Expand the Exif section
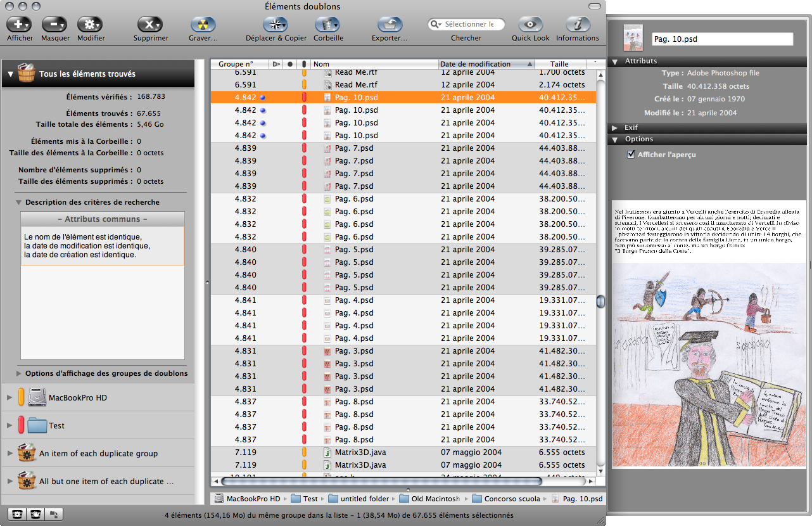 (x=614, y=128)
